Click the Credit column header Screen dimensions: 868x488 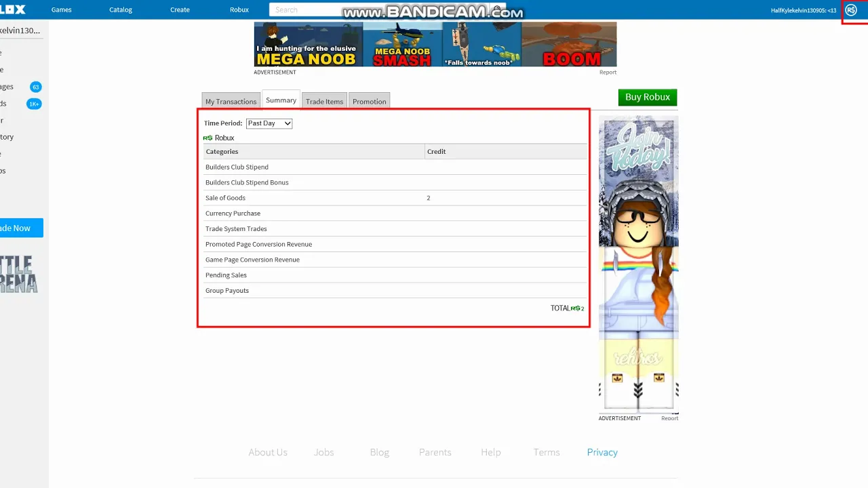(505, 151)
